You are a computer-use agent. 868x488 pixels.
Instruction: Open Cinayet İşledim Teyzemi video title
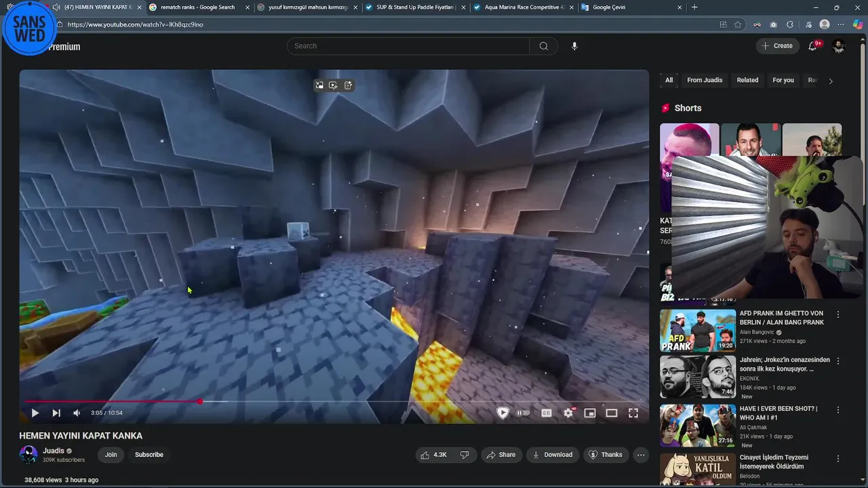point(774,462)
